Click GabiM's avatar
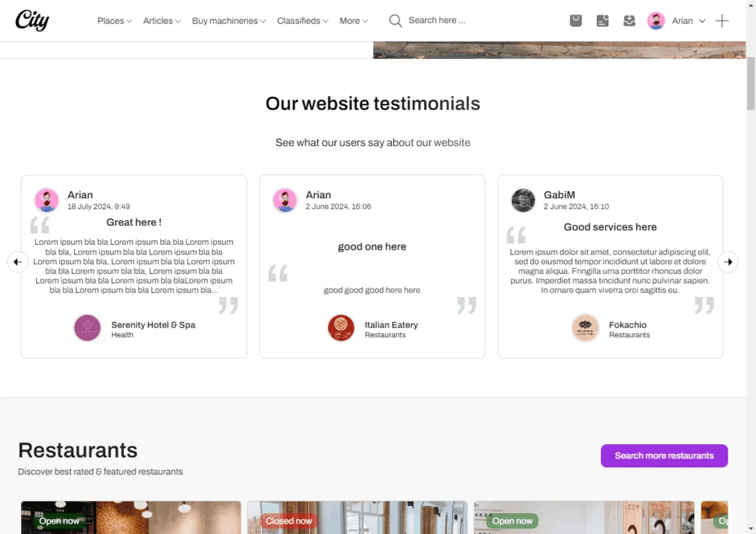 click(x=523, y=200)
